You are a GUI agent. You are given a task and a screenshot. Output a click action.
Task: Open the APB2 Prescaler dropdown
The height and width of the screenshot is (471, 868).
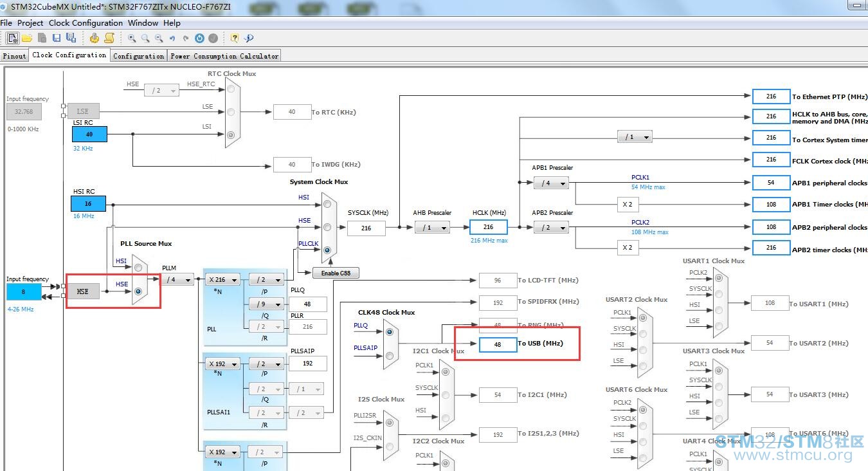coord(551,227)
